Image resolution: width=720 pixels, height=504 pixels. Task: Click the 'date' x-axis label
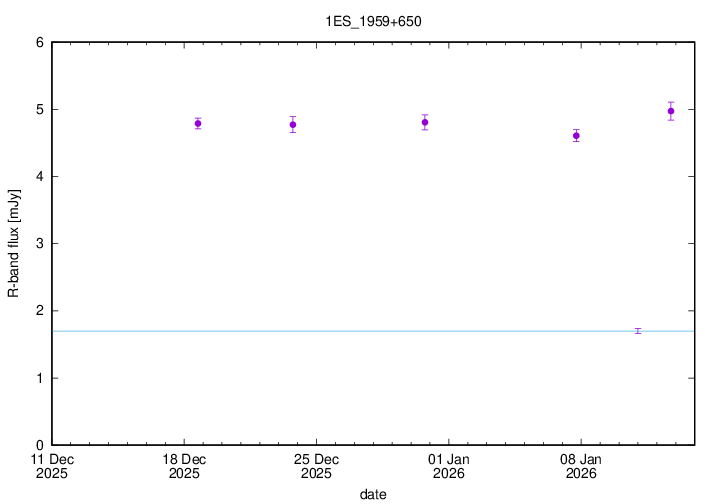pyautogui.click(x=373, y=494)
